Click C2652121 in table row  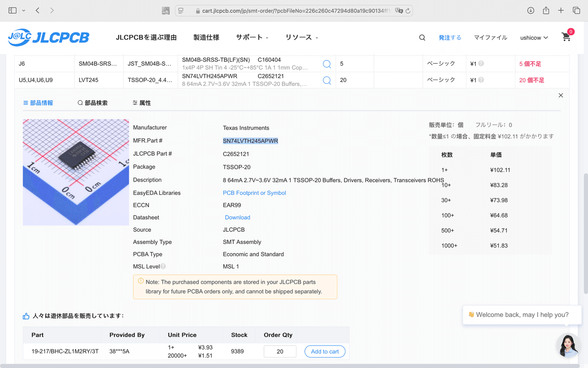(x=271, y=76)
